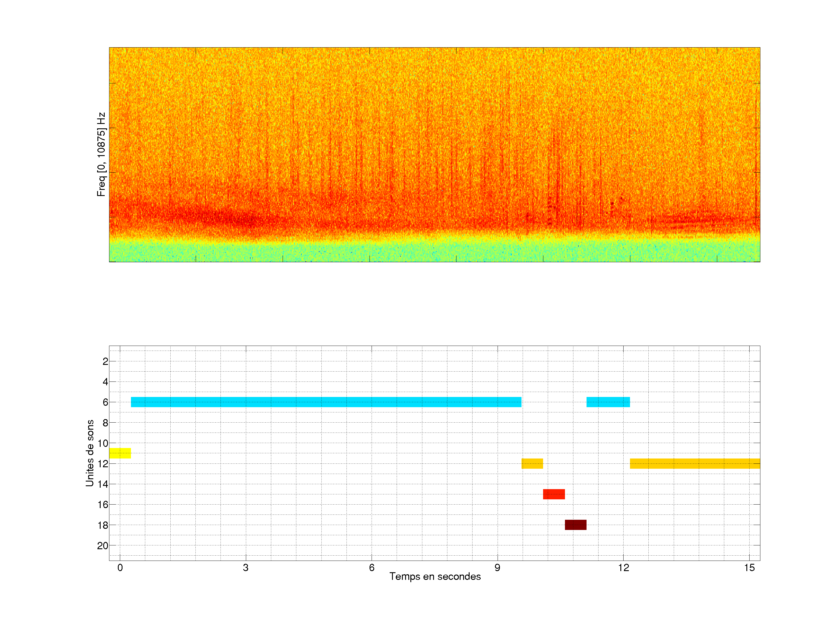Click the long cyan bar at unit 6
Screen dimensions: 840x630
point(326,402)
